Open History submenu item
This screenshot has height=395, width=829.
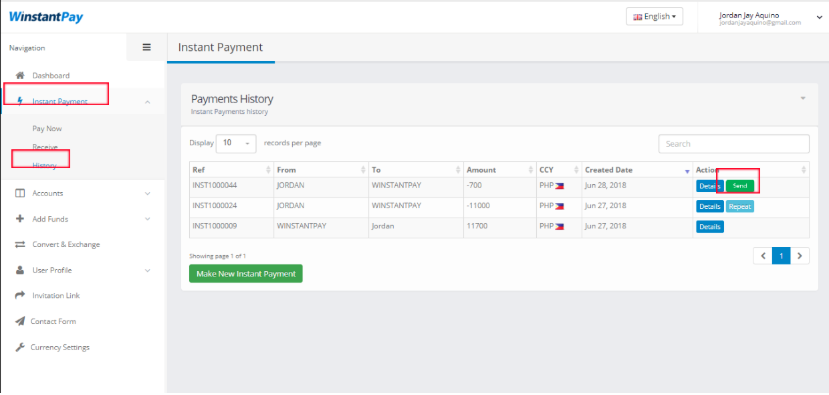(x=44, y=166)
